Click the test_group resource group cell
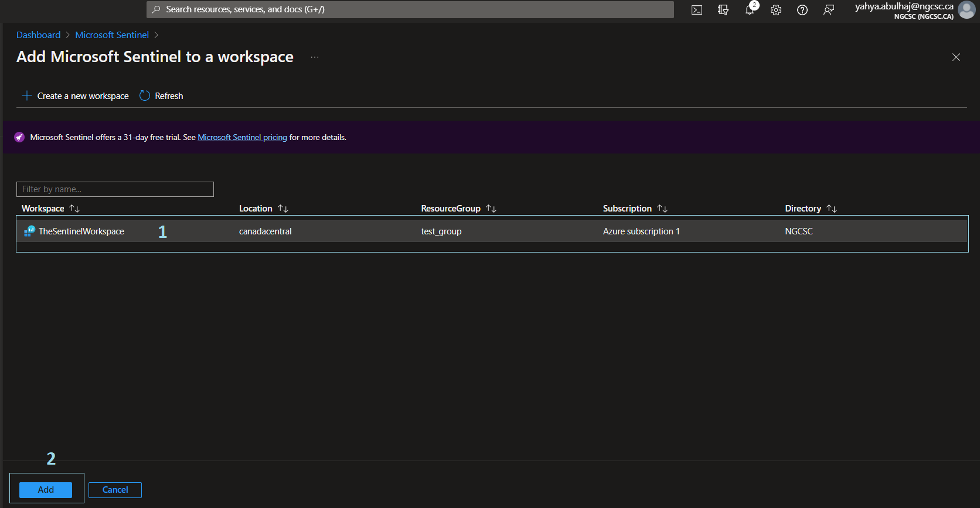Image resolution: width=980 pixels, height=508 pixels. (x=441, y=231)
